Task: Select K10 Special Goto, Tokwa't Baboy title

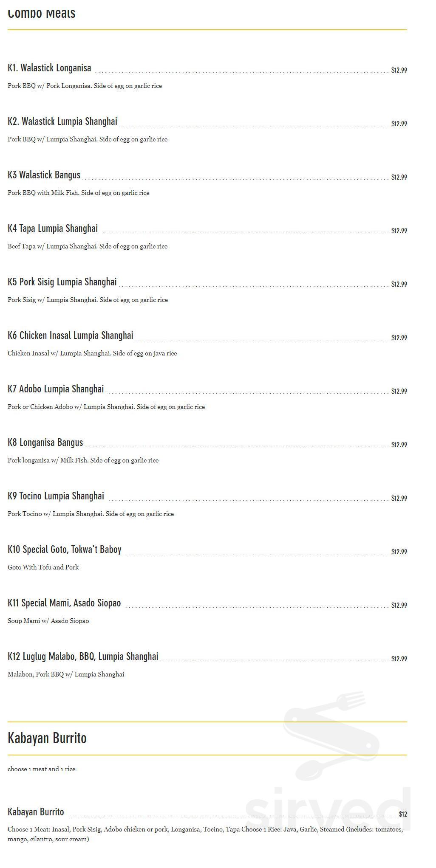Action: (65, 550)
